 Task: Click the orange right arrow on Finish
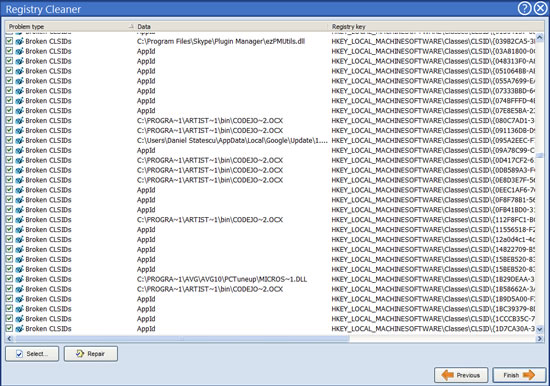[x=529, y=375]
